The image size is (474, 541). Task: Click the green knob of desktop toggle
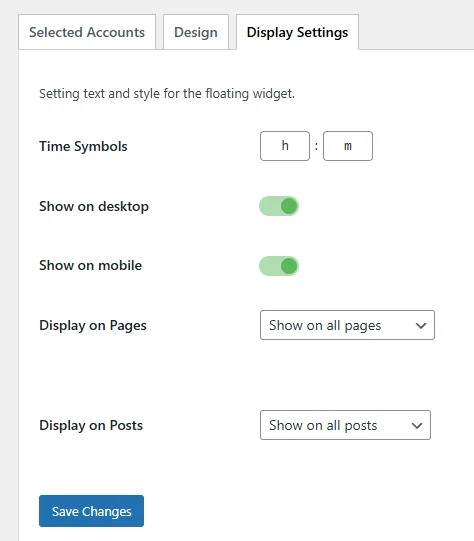[289, 206]
